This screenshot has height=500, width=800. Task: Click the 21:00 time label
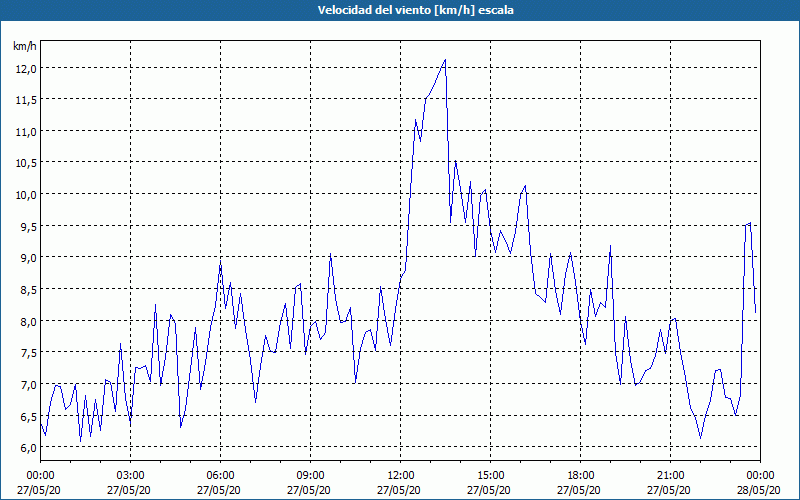pos(670,476)
